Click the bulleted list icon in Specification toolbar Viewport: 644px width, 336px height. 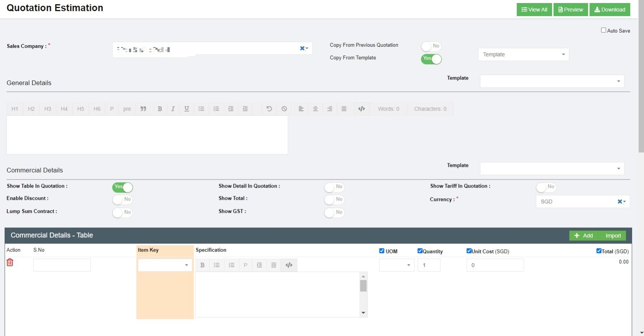(217, 265)
